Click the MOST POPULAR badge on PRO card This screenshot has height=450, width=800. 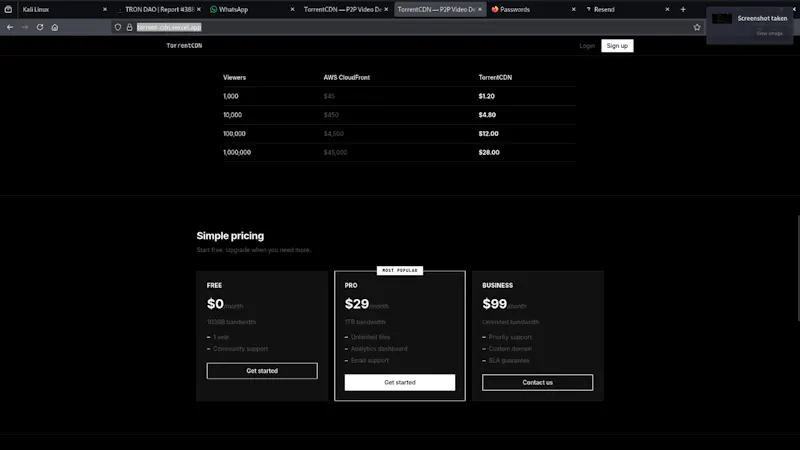pyautogui.click(x=399, y=270)
